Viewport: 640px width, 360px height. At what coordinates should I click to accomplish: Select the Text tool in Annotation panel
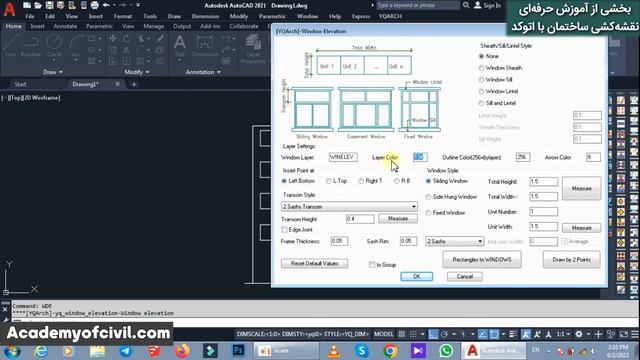click(179, 45)
